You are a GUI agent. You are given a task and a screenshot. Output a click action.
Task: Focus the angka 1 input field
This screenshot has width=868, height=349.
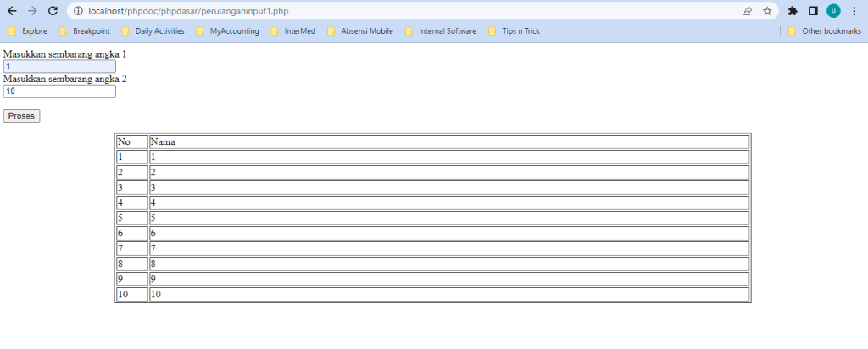point(59,67)
